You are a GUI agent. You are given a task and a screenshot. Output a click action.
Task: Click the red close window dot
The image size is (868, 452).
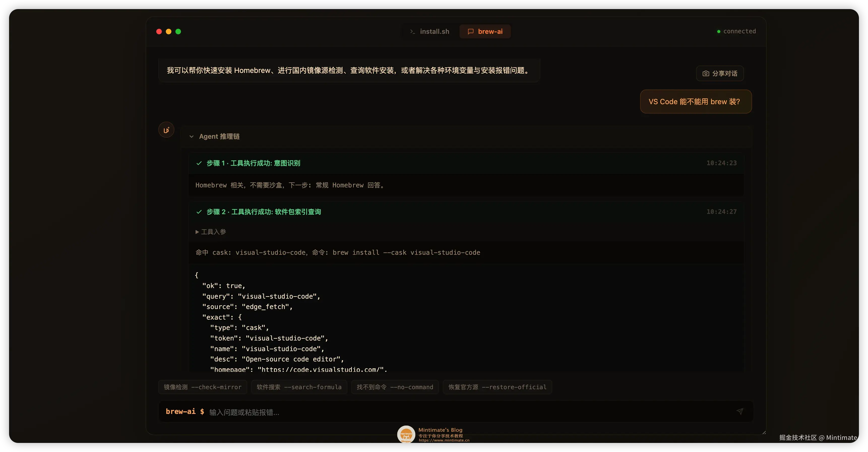click(159, 31)
